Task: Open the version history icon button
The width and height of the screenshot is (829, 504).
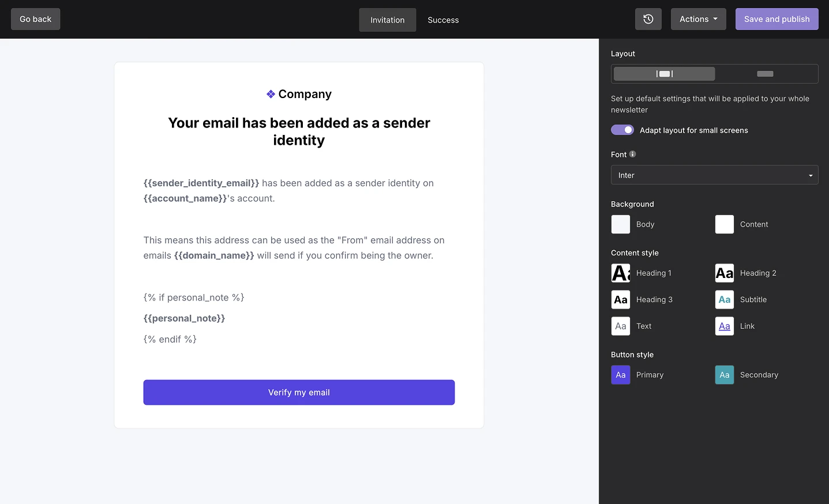Action: [x=648, y=19]
